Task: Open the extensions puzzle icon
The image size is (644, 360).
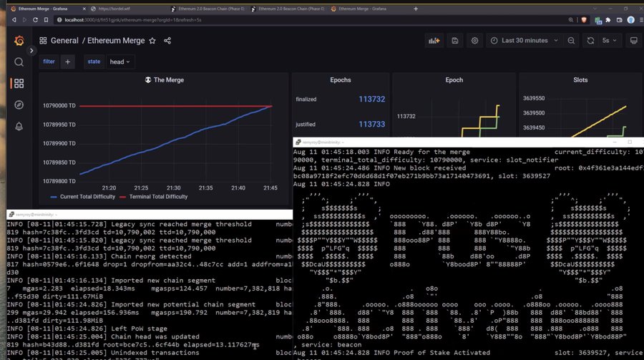Action: click(608, 20)
